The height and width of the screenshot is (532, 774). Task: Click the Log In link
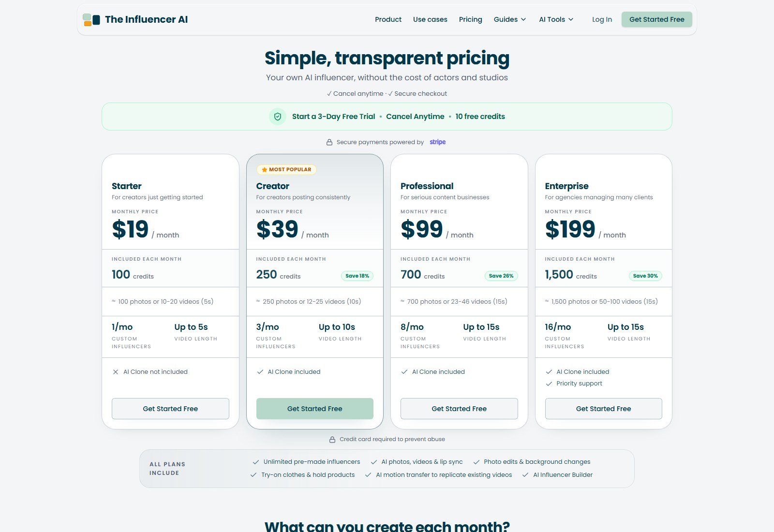point(602,19)
